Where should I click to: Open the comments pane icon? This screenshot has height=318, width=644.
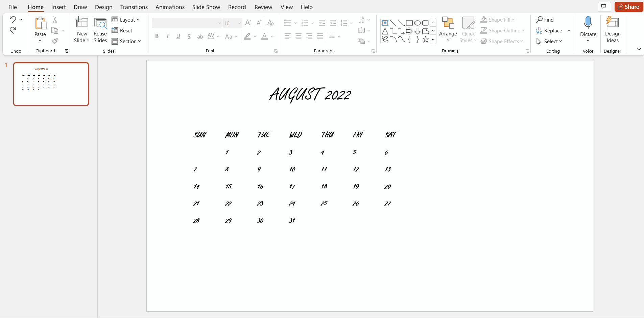pyautogui.click(x=604, y=7)
